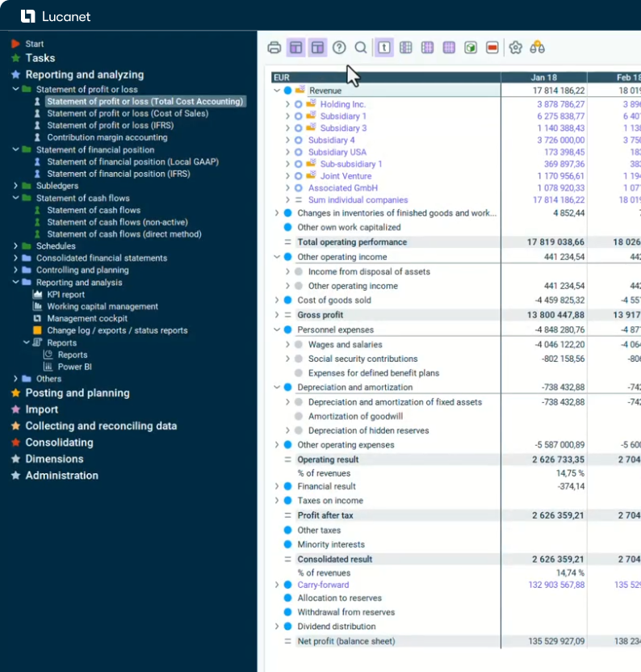Click the green cube icon in toolbar
The height and width of the screenshot is (672, 641).
point(471,48)
